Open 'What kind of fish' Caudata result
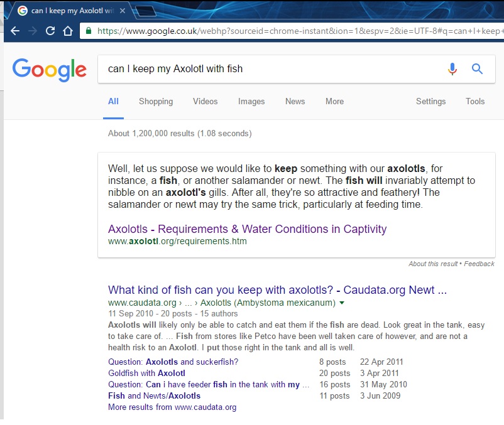504x425 pixels. point(277,290)
